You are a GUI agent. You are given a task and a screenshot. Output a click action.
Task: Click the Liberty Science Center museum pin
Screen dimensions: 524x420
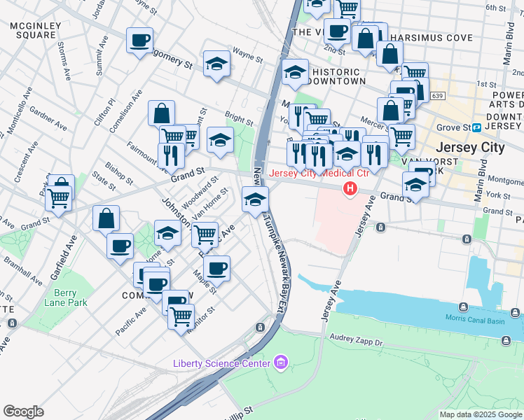(281, 363)
